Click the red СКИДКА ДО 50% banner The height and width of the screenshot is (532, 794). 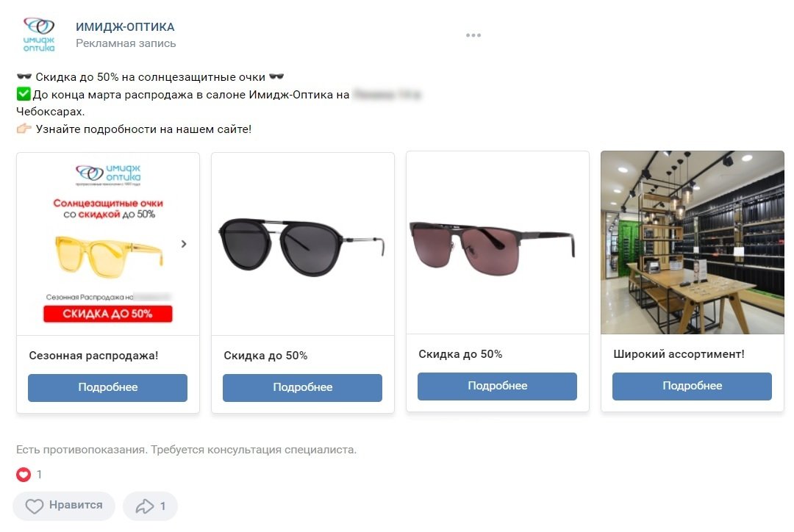pos(107,314)
